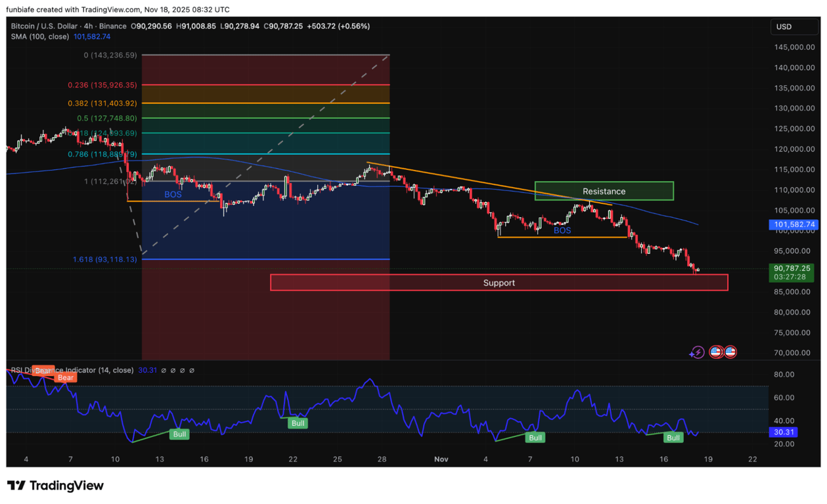Toggle visibility of the SMA (100, close) indicator
The height and width of the screenshot is (504, 827).
point(39,37)
